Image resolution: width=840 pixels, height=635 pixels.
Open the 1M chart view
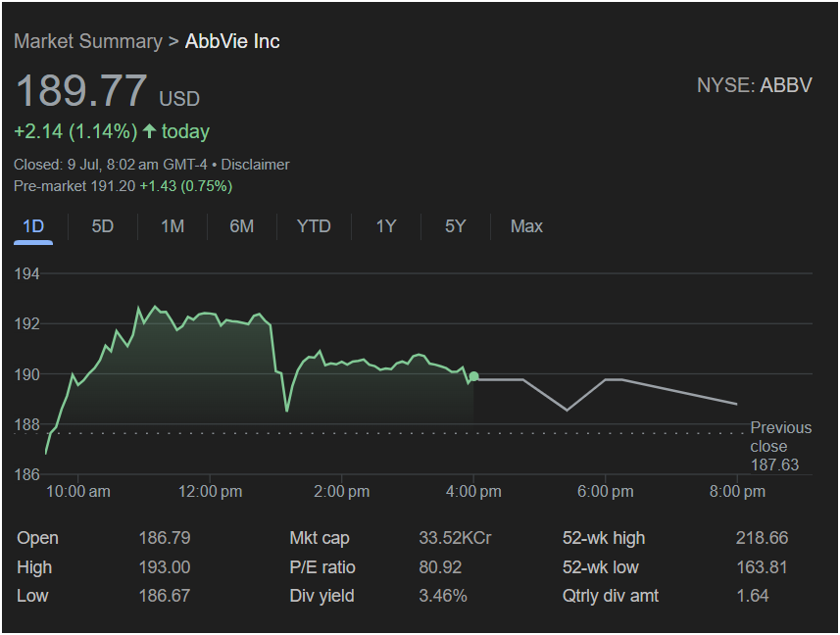click(x=173, y=226)
